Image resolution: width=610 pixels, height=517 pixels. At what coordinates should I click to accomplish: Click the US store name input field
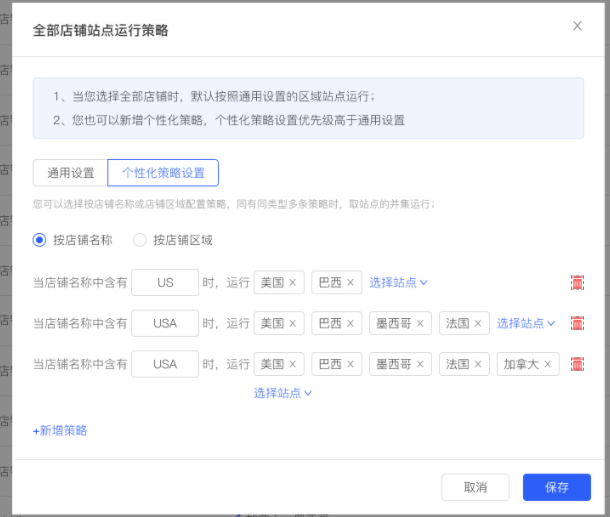165,282
